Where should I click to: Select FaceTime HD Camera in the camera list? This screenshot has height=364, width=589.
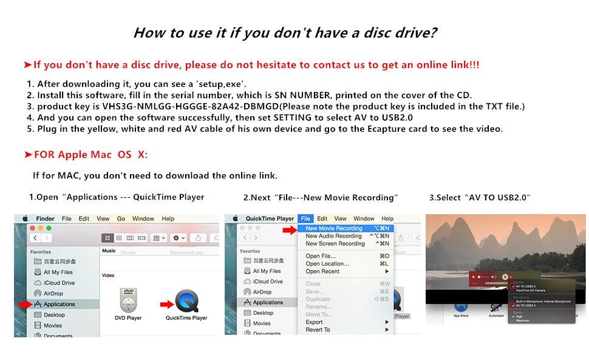click(531, 291)
